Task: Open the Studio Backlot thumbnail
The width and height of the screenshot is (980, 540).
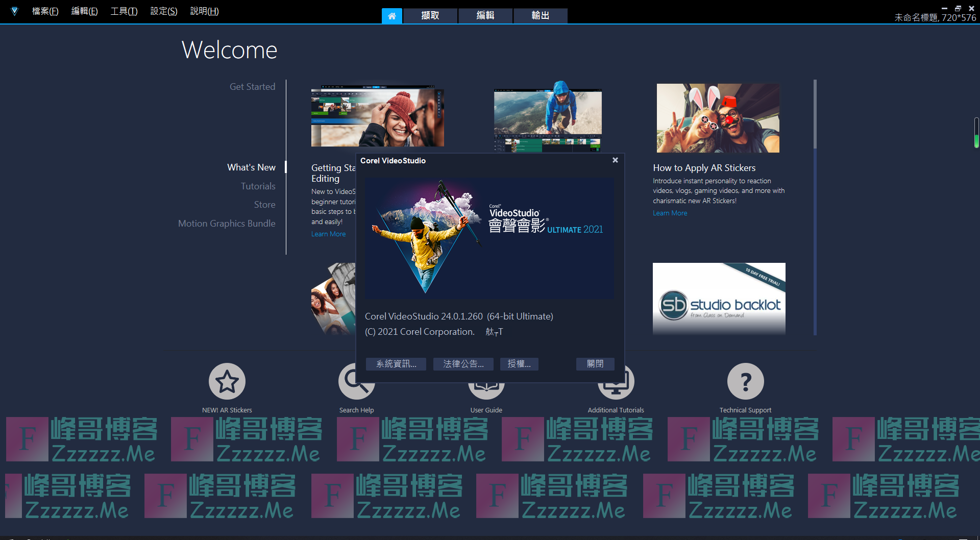Action: 719,299
